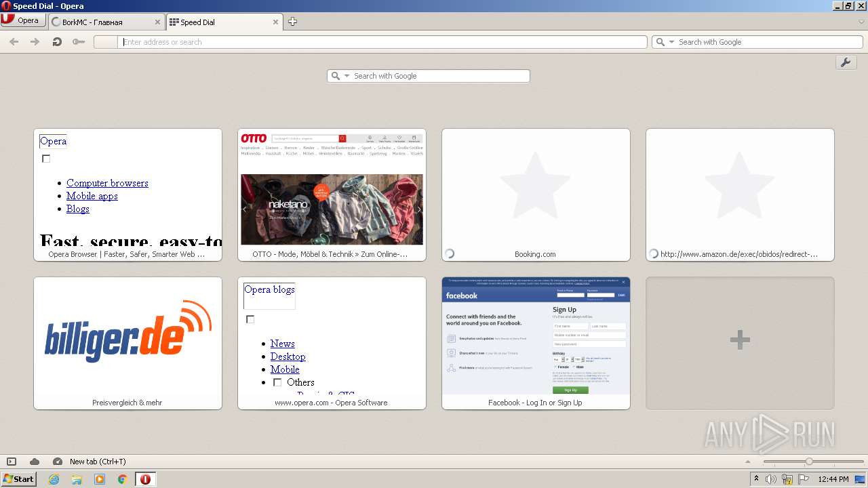Click the Speed Dial search magnifier icon
Screen dimensions: 868x488
click(x=335, y=76)
